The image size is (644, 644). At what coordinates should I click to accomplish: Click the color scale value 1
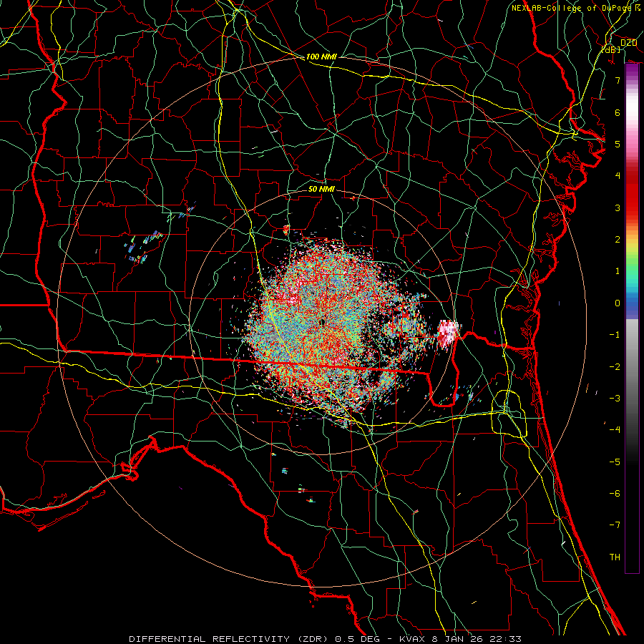click(x=618, y=271)
